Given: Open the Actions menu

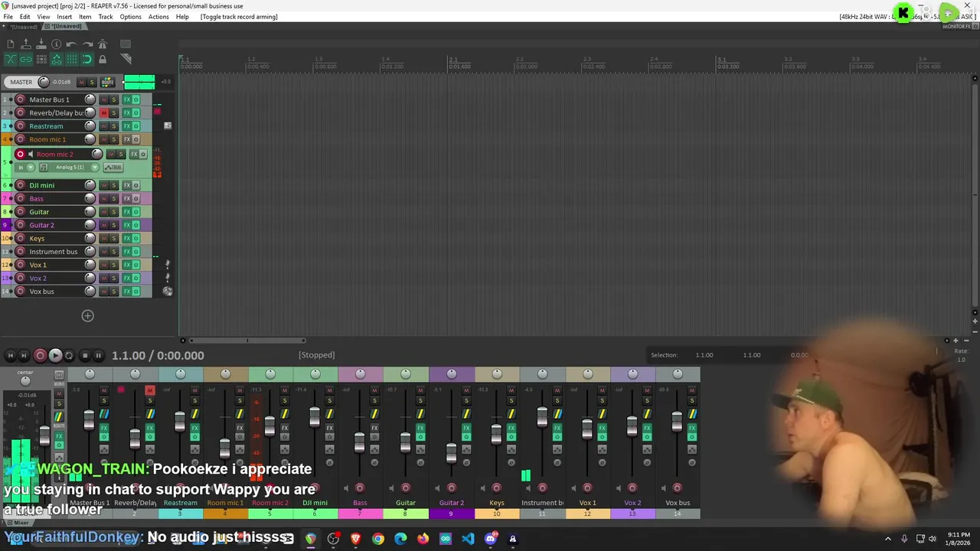Looking at the screenshot, I should click(x=158, y=17).
